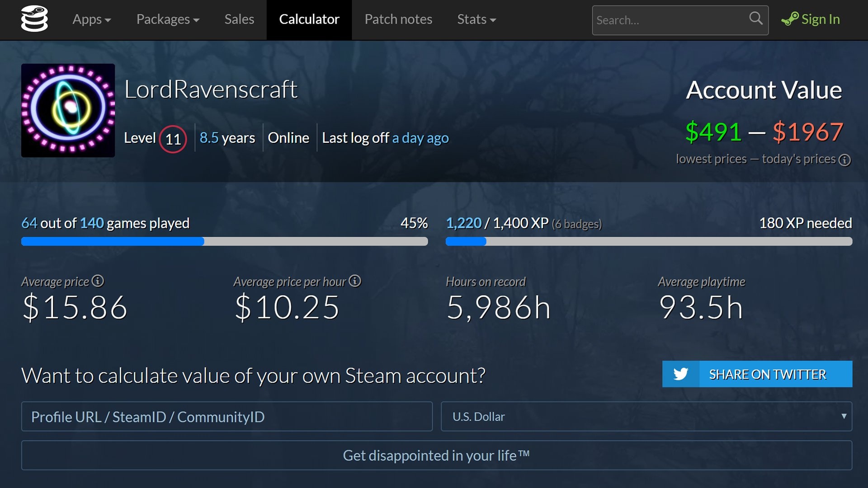Expand the Packages dropdown menu
868x488 pixels.
click(x=168, y=19)
